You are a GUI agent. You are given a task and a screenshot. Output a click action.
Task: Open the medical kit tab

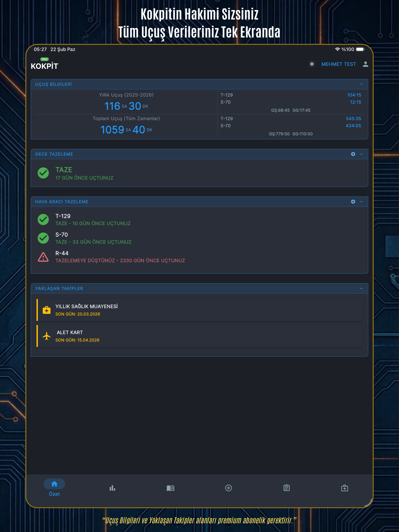coord(345,488)
